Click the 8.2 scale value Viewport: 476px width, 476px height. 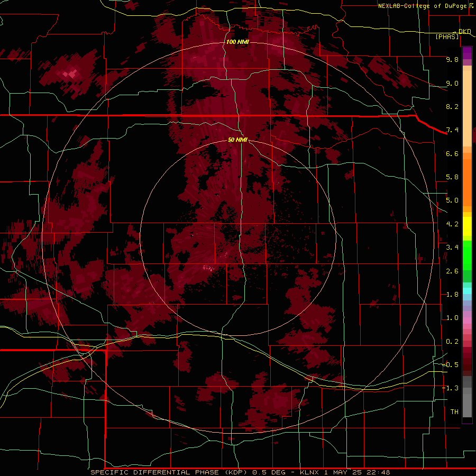pos(452,106)
